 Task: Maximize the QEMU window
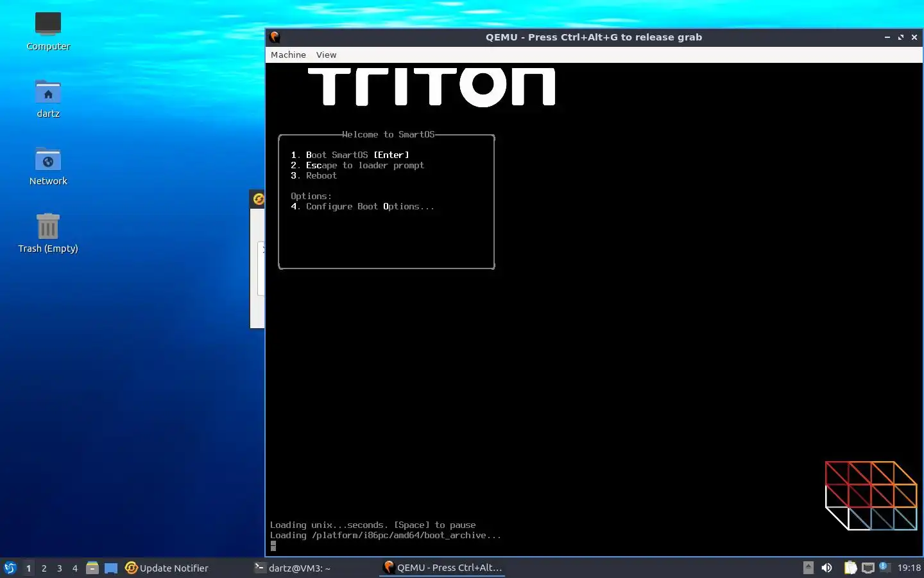coord(901,37)
